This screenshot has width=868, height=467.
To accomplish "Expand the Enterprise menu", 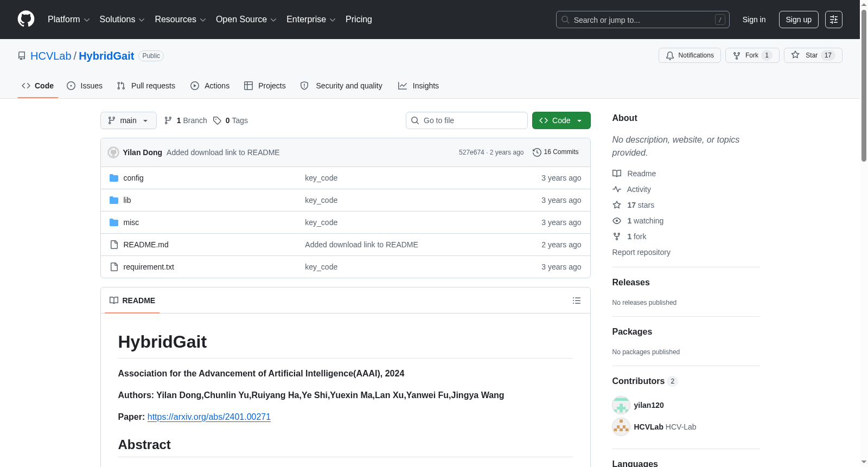I will [311, 20].
